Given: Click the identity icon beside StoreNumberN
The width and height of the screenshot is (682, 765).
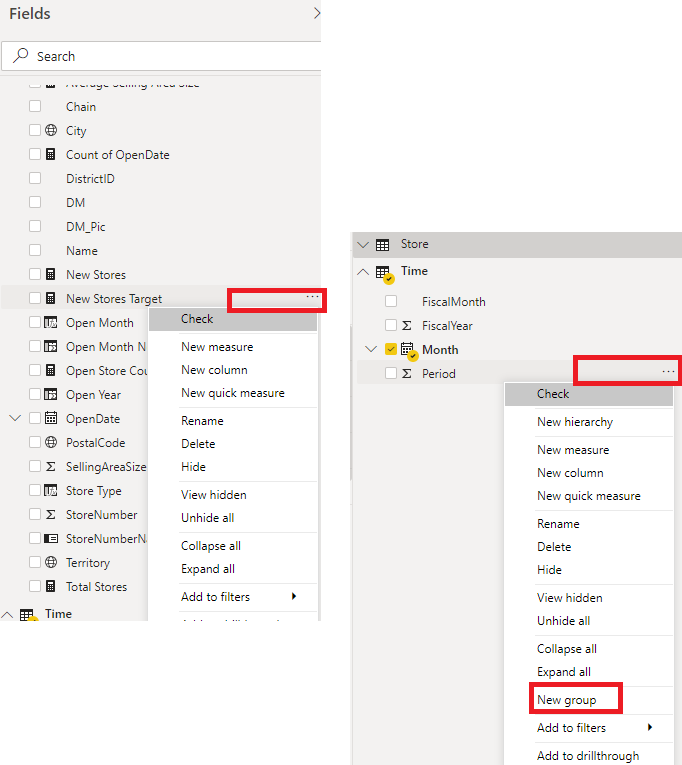Looking at the screenshot, I should click(51, 538).
